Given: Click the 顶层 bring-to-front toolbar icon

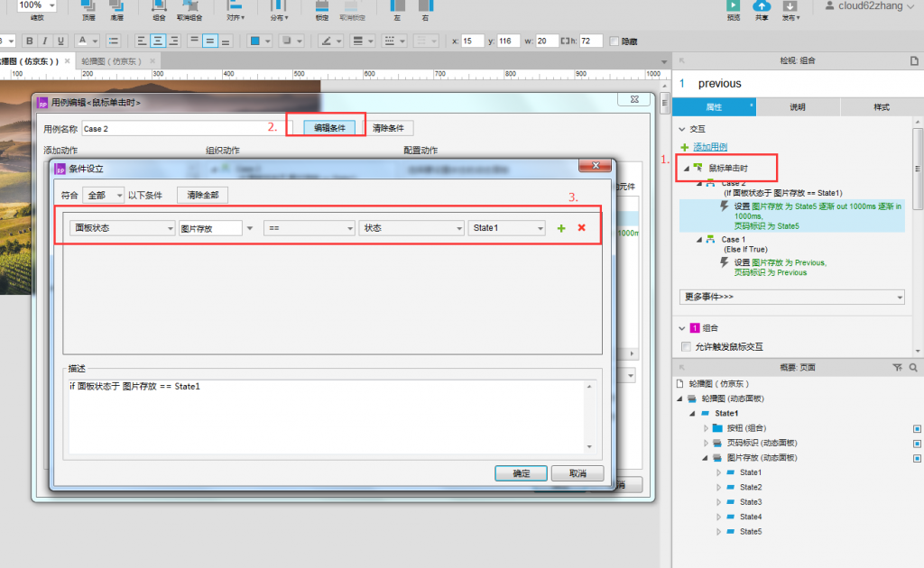Looking at the screenshot, I should (x=88, y=6).
